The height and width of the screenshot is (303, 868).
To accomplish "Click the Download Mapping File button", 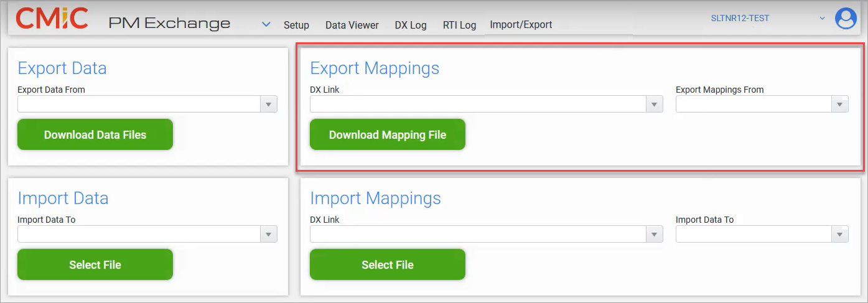I will coord(388,134).
